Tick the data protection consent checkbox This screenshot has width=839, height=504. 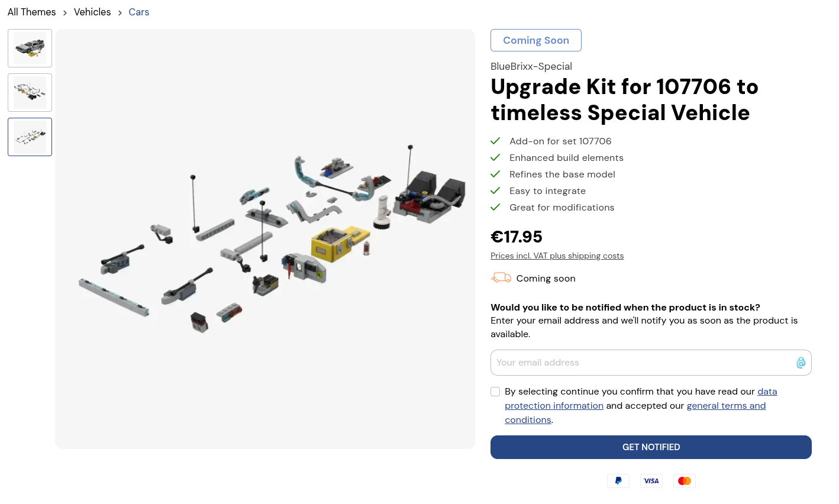pyautogui.click(x=495, y=392)
